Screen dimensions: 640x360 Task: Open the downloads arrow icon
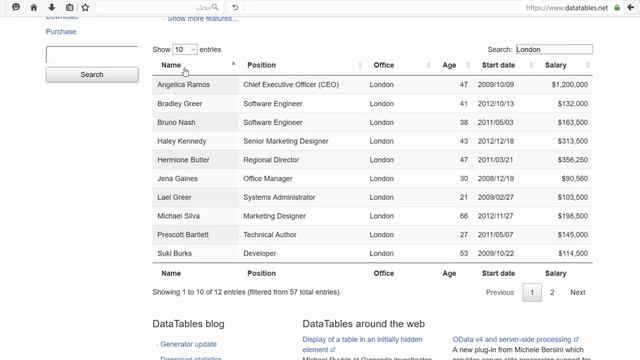51,7
